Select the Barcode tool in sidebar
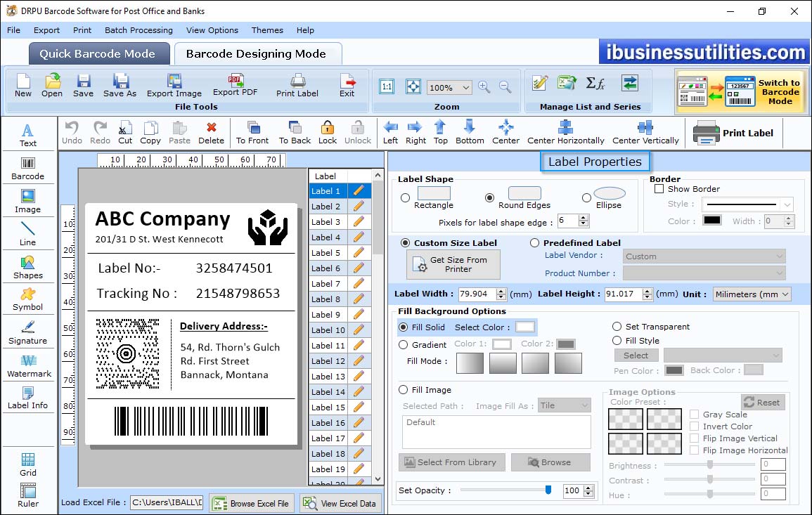812x515 pixels. pos(28,169)
